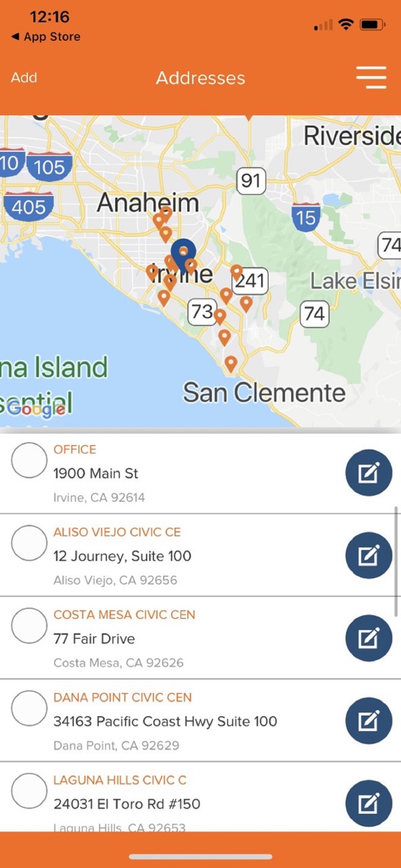Open the hamburger menu icon
401x868 pixels.
(371, 78)
